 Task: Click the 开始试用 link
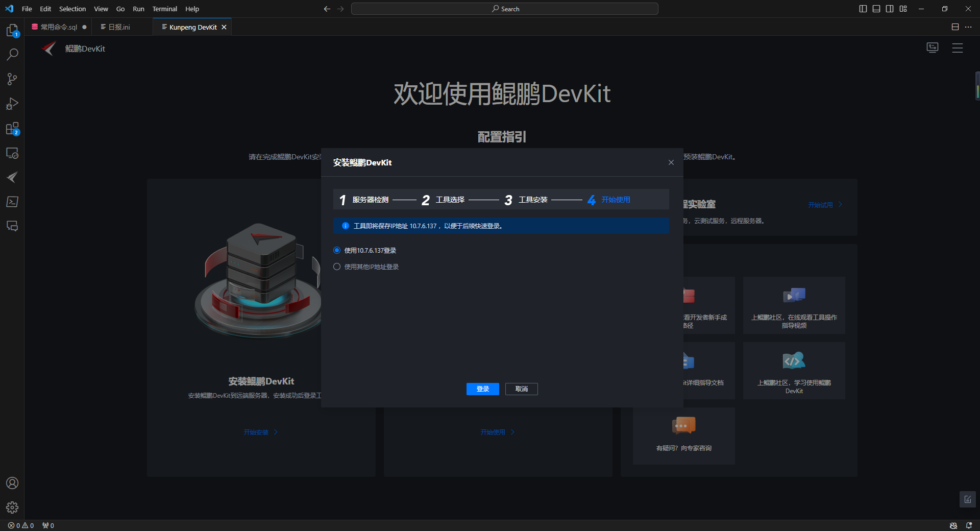coord(825,205)
